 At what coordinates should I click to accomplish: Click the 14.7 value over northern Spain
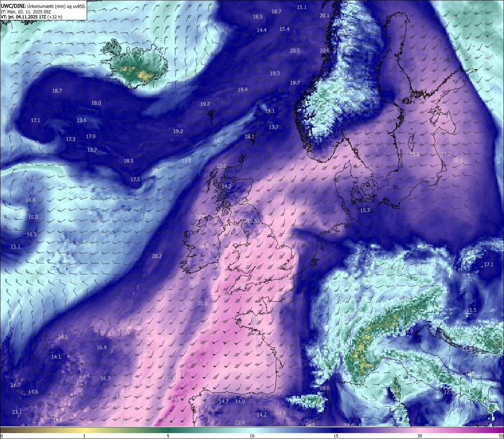224,402
